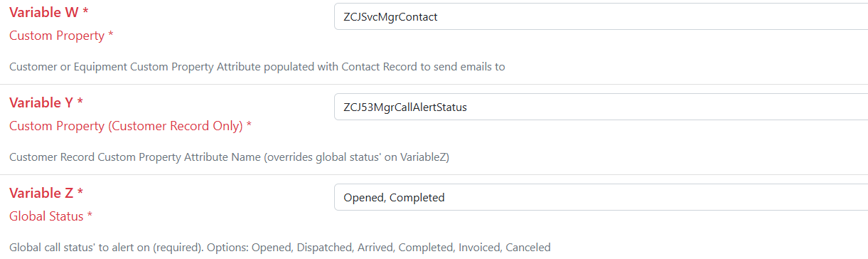Viewport: 868px width, 259px height.
Task: Place cursor on Opened in Variable Z field
Action: coord(363,198)
